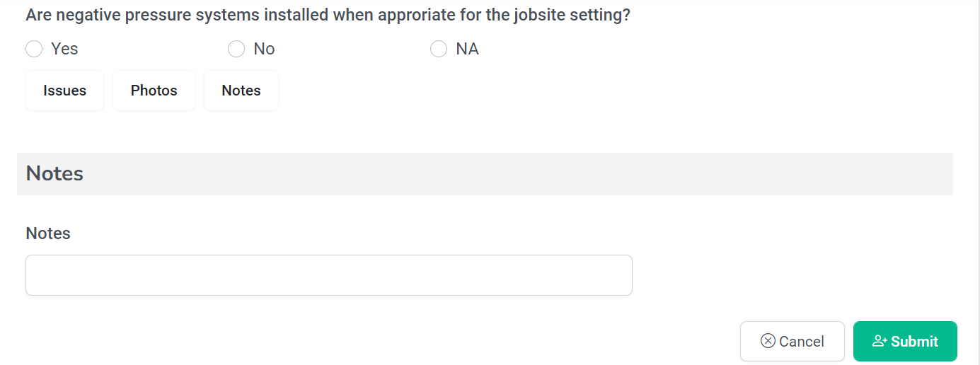The image size is (980, 365).
Task: Click the Notes button beside Photos
Action: tap(241, 91)
